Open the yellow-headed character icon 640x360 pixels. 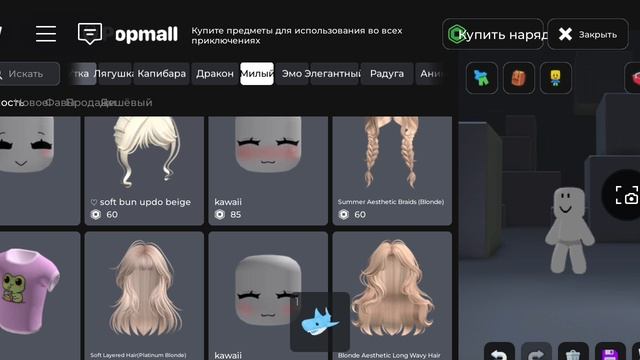(556, 78)
